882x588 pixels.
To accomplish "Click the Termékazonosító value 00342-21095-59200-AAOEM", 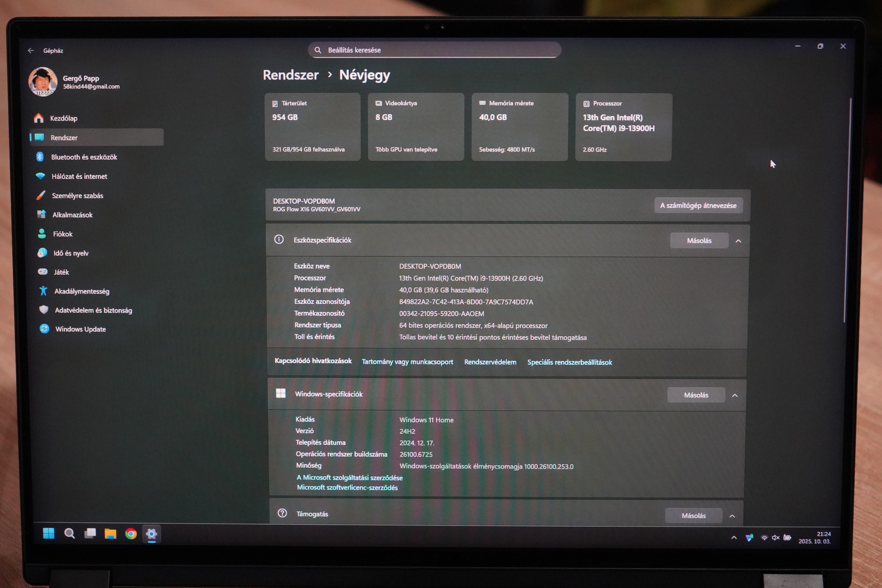I will pos(442,313).
